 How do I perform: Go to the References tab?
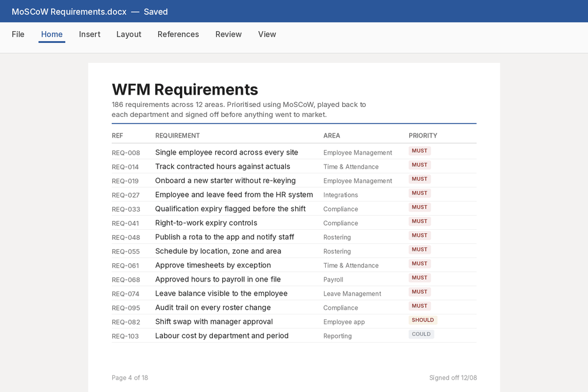pyautogui.click(x=178, y=34)
